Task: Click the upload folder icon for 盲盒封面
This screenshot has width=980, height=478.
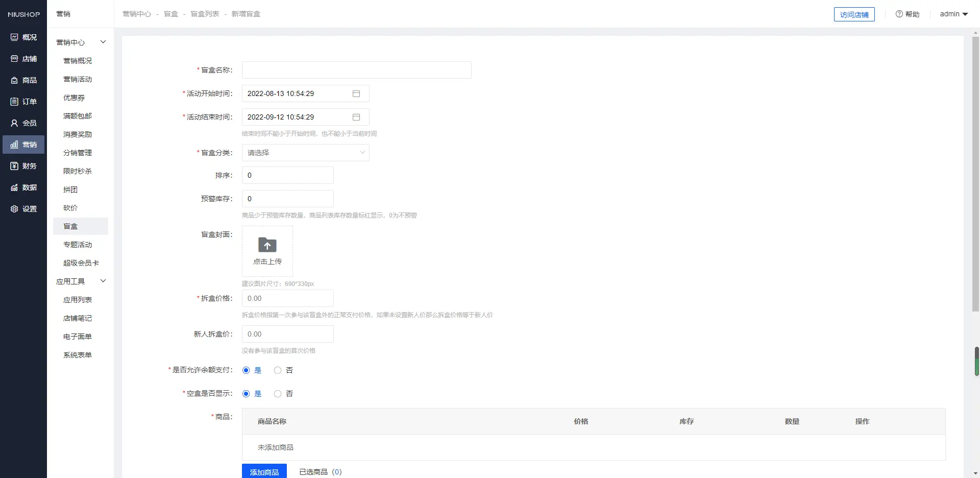Action: [x=267, y=245]
